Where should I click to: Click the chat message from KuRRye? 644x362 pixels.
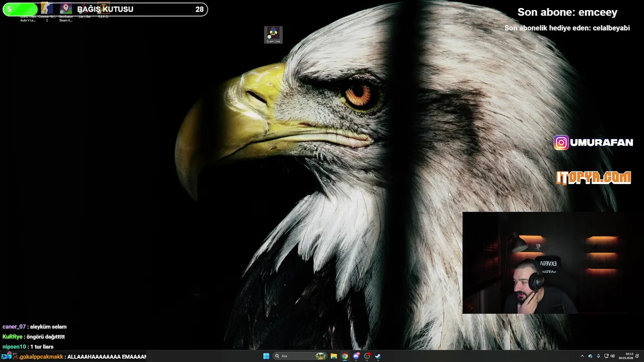pos(33,337)
